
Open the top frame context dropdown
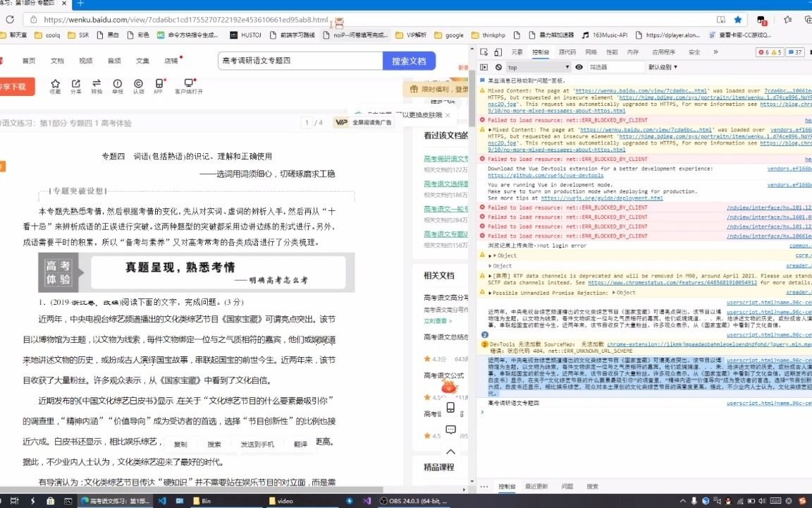coord(536,66)
